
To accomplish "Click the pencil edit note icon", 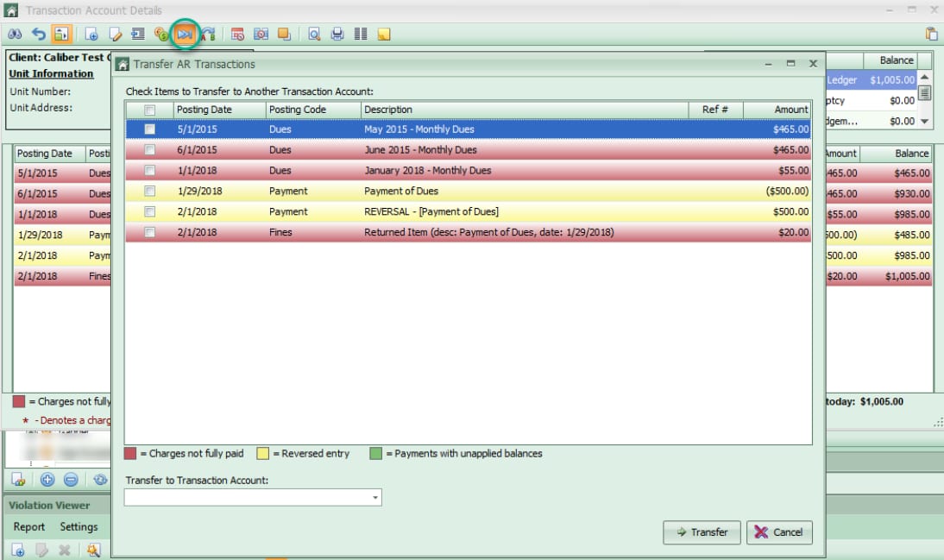I will pos(115,35).
